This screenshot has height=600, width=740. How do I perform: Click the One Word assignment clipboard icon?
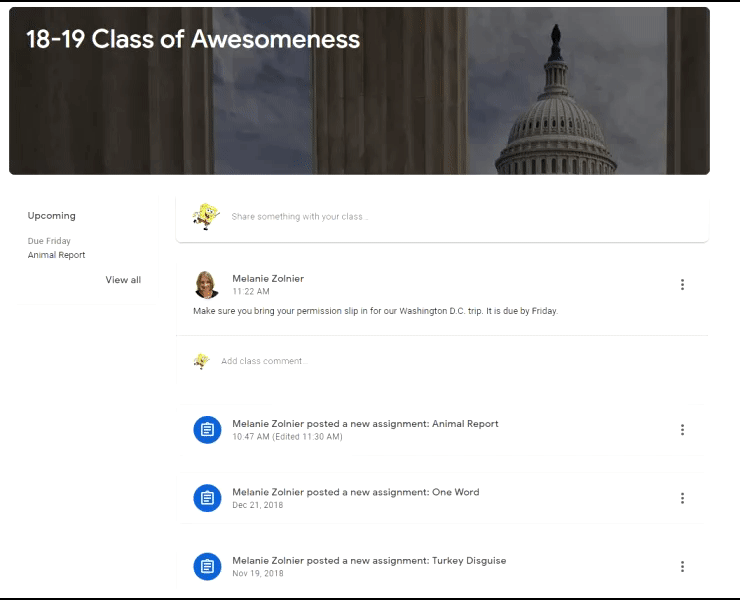(x=207, y=498)
